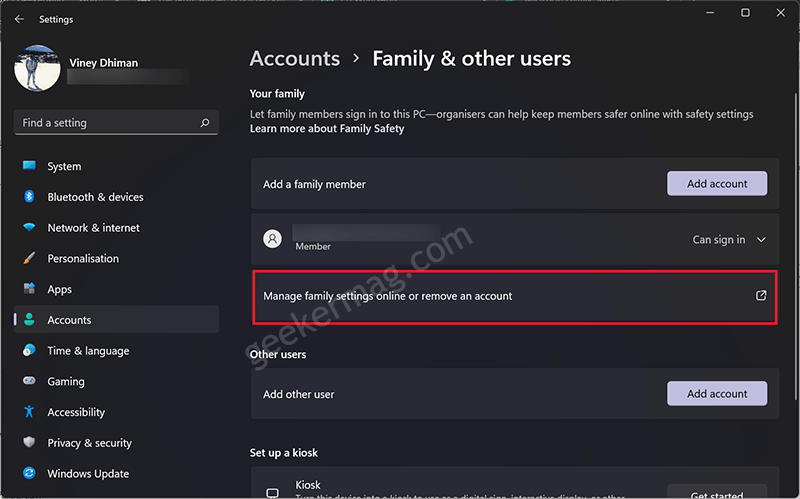Open Time & language settings
800x499 pixels.
click(x=116, y=351)
